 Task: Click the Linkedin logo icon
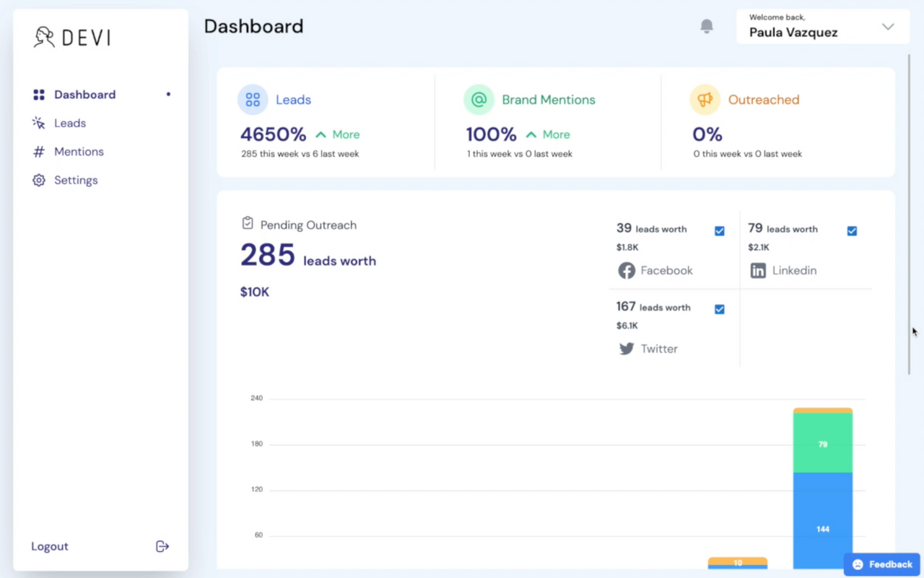[x=758, y=271]
